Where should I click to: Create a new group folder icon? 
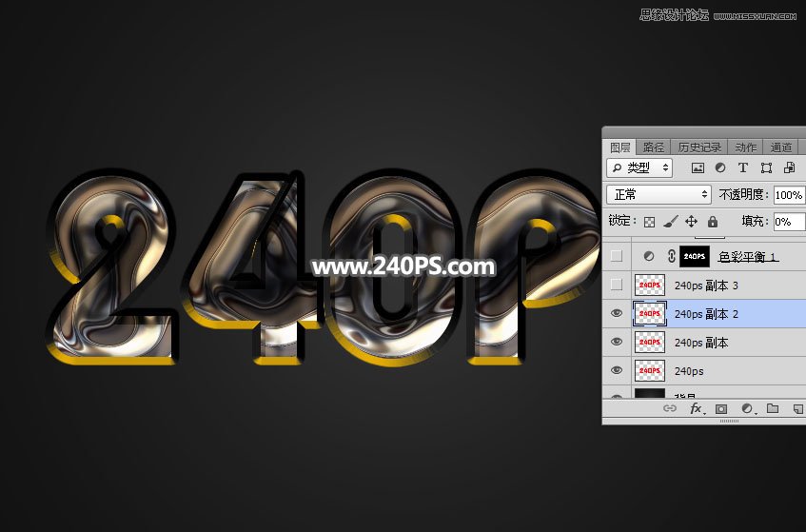773,408
